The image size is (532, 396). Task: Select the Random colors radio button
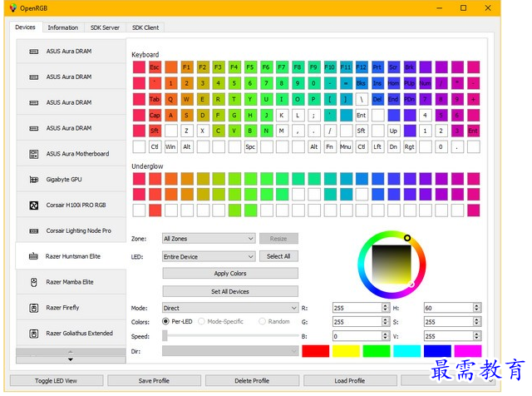[262, 321]
